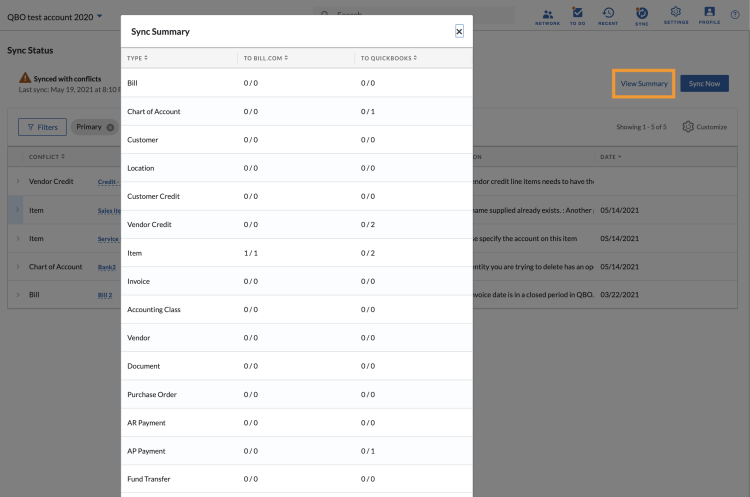Select the Vendor row in Sync Summary
The width and height of the screenshot is (750, 497).
(297, 338)
